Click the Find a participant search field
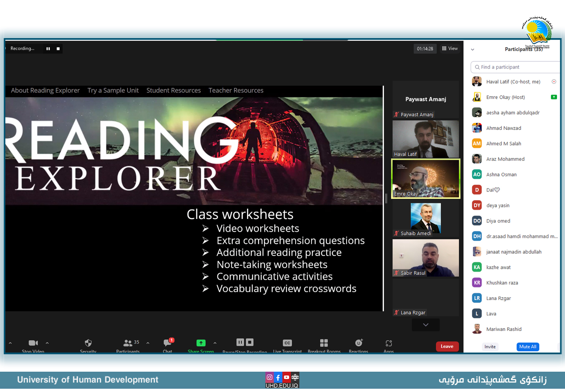This screenshot has height=392, width=565. (x=515, y=67)
